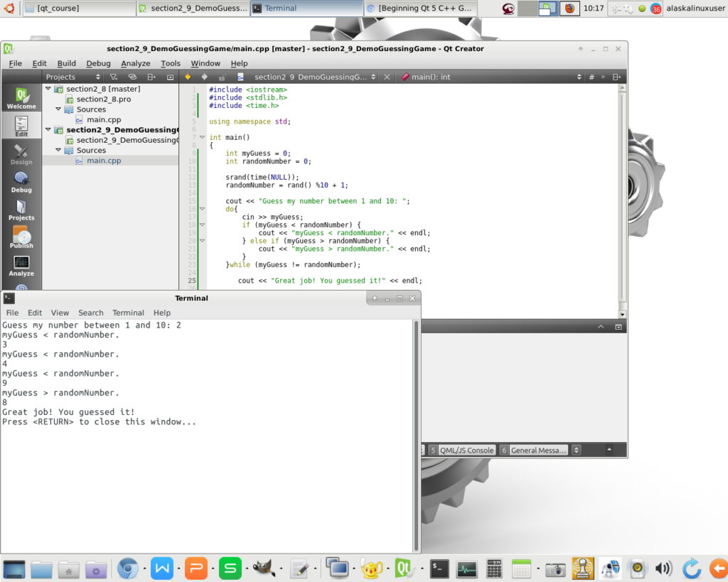Open the Projects view selector dropdown
Image resolution: width=728 pixels, height=582 pixels.
tap(70, 77)
